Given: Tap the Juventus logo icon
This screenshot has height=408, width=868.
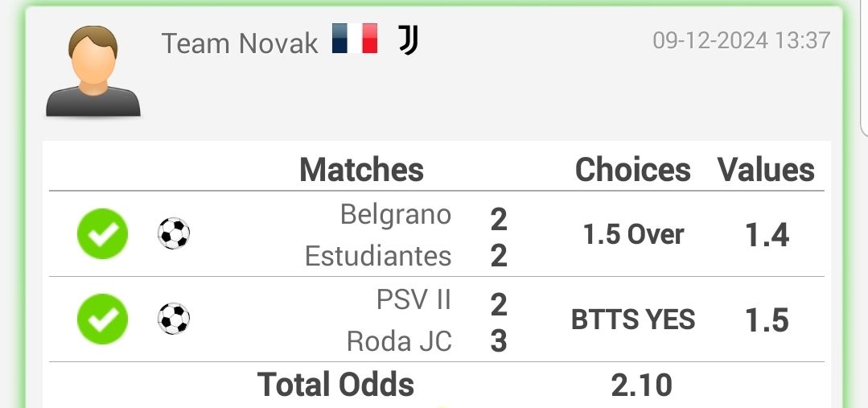Looking at the screenshot, I should [x=408, y=40].
